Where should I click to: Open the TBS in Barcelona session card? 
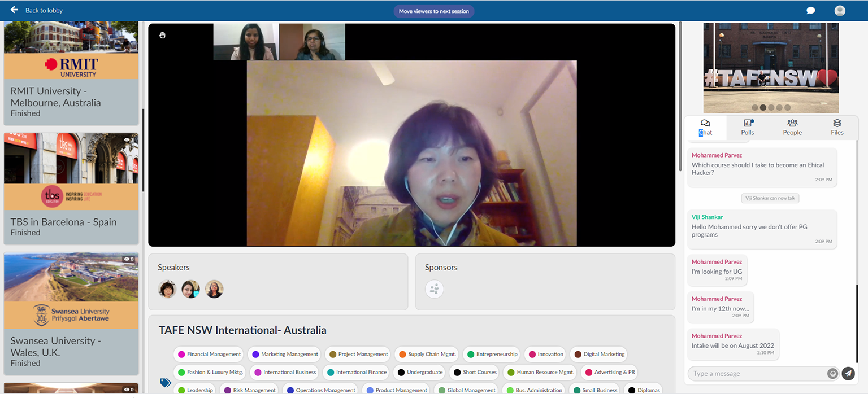pos(71,189)
